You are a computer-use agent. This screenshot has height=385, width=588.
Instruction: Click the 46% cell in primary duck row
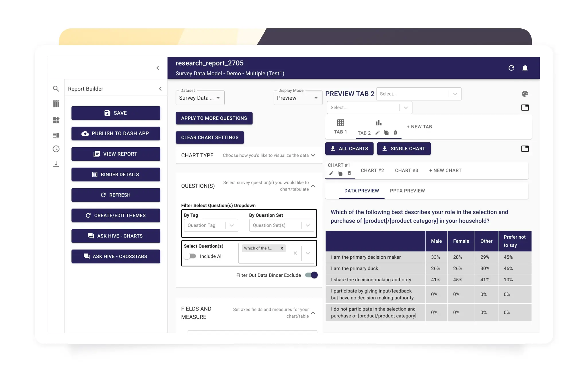click(x=515, y=268)
